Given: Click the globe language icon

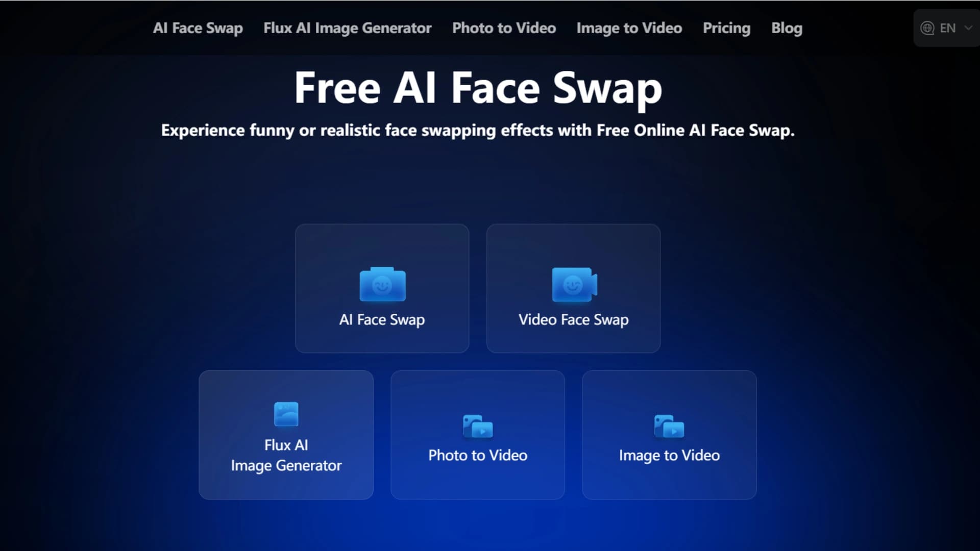Looking at the screenshot, I should 927,28.
